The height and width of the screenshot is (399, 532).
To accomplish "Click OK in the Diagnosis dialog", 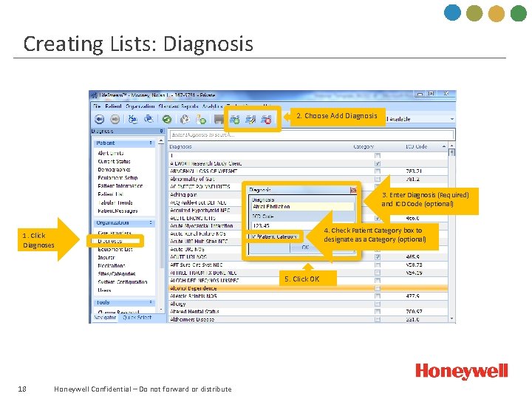I will [304, 248].
